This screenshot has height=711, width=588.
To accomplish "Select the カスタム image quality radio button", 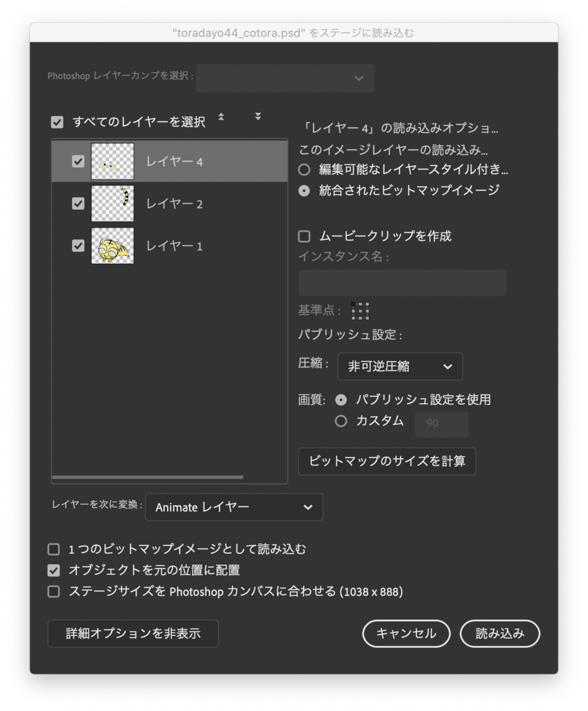I will pos(341,421).
